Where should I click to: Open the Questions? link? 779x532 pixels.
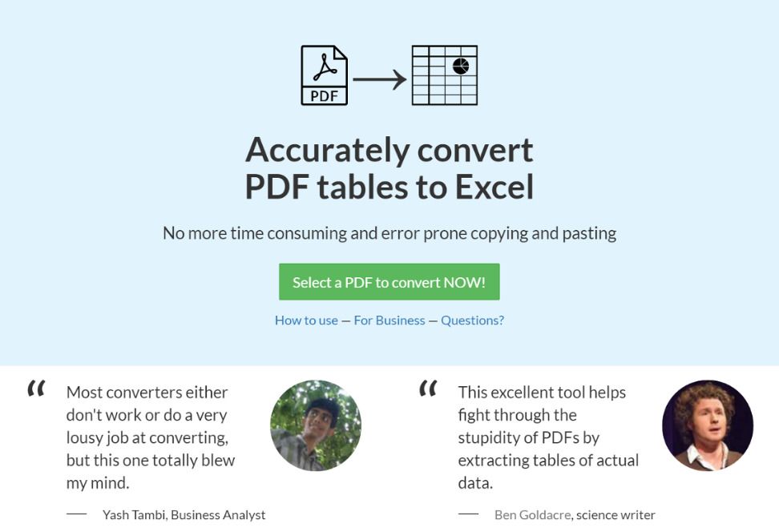pyautogui.click(x=471, y=320)
